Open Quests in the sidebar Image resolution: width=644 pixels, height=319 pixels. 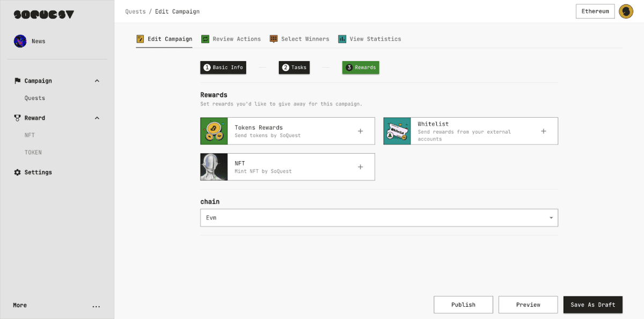click(35, 98)
